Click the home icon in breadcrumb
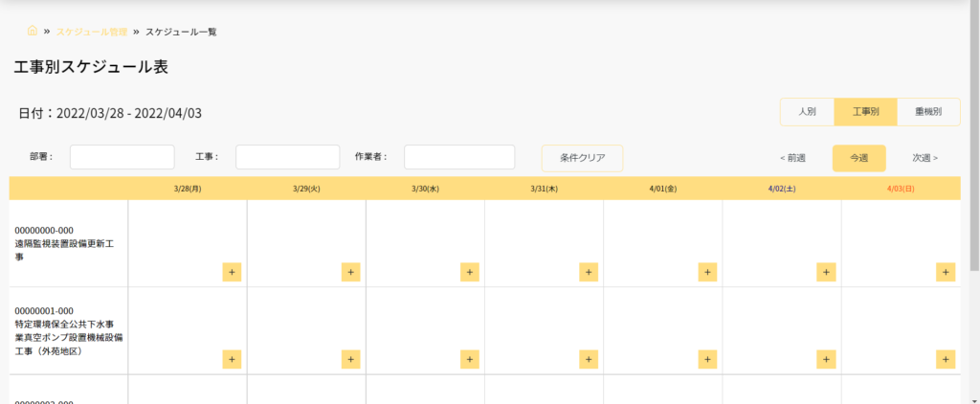980x404 pixels. point(33,31)
